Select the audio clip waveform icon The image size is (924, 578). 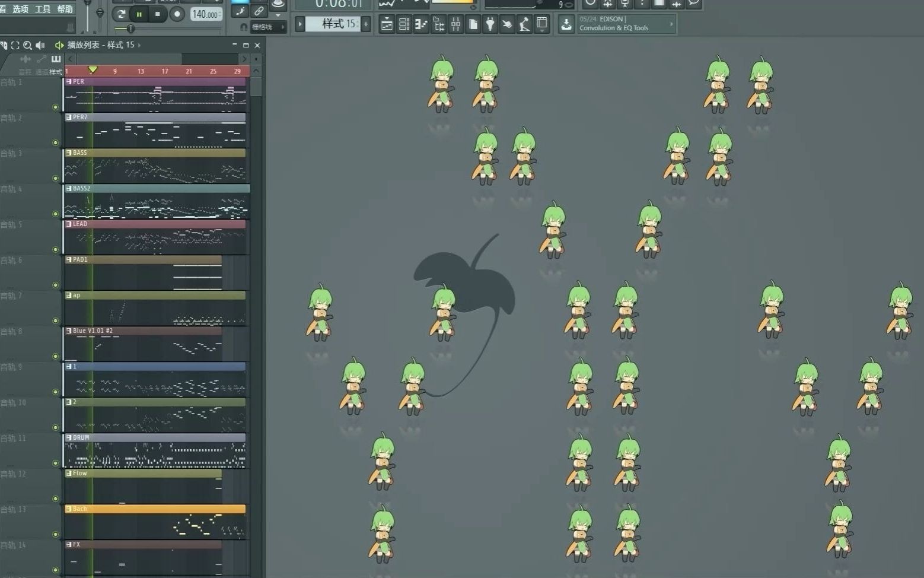26,59
